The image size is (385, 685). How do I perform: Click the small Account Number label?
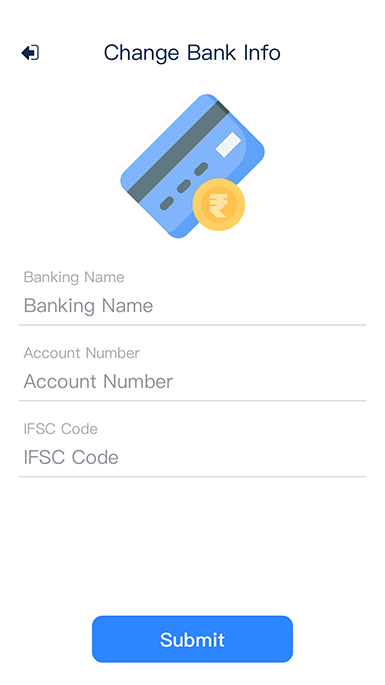pyautogui.click(x=82, y=353)
